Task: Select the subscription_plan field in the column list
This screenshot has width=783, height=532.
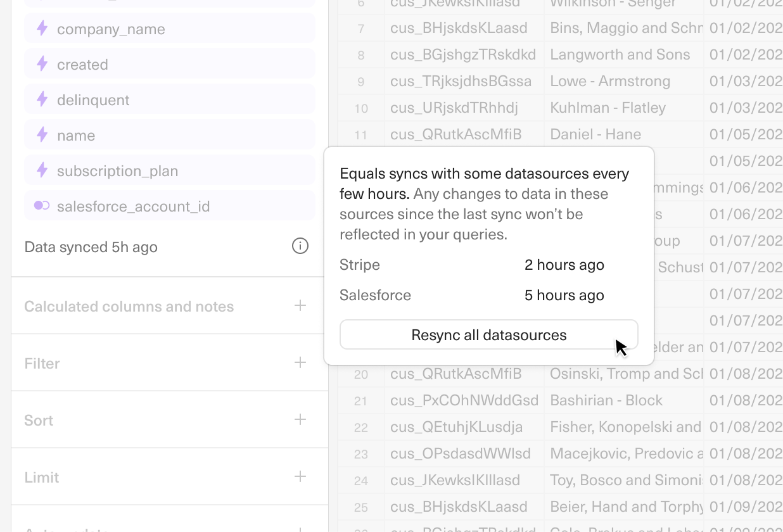Action: tap(117, 170)
